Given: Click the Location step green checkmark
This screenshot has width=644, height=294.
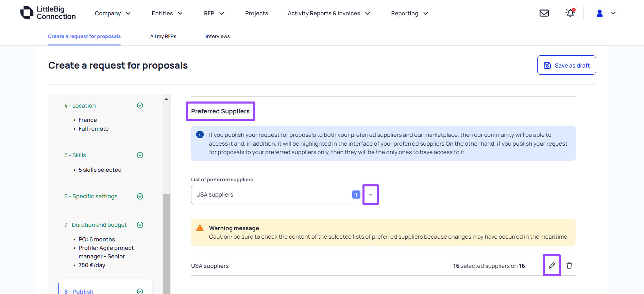Looking at the screenshot, I should [x=140, y=106].
